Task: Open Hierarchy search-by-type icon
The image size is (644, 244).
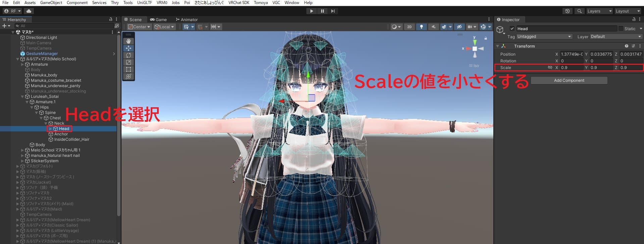Action: click(x=116, y=26)
